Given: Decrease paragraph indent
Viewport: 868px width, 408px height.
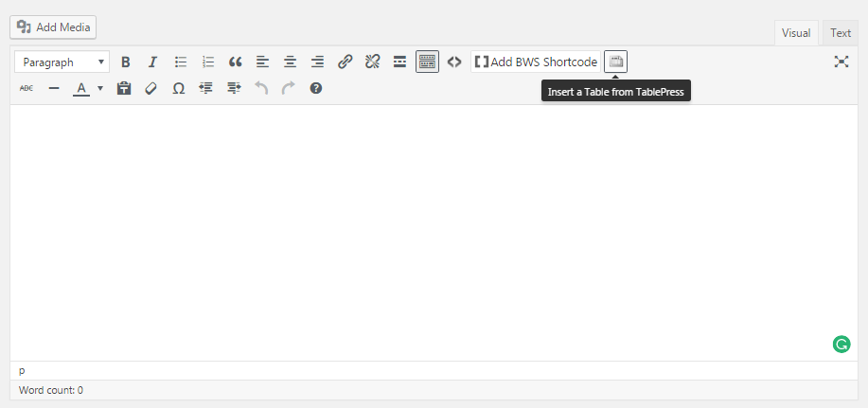Looking at the screenshot, I should 206,88.
